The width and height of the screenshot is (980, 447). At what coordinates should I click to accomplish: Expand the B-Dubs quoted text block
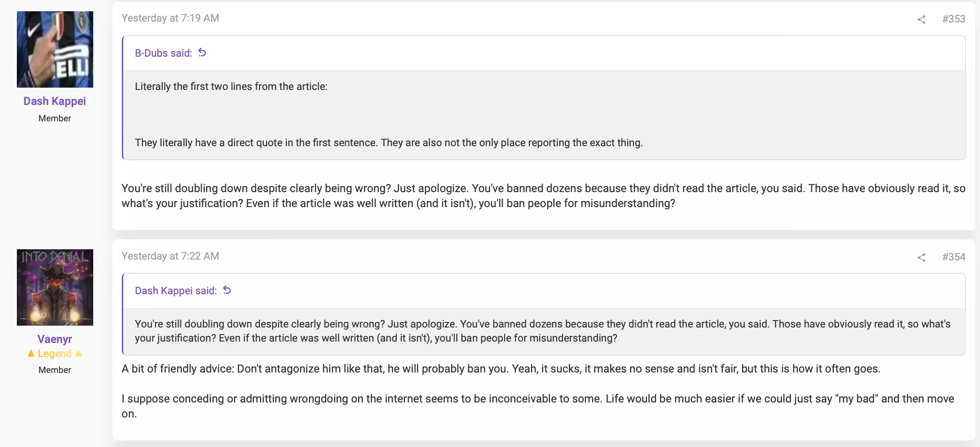(543, 114)
